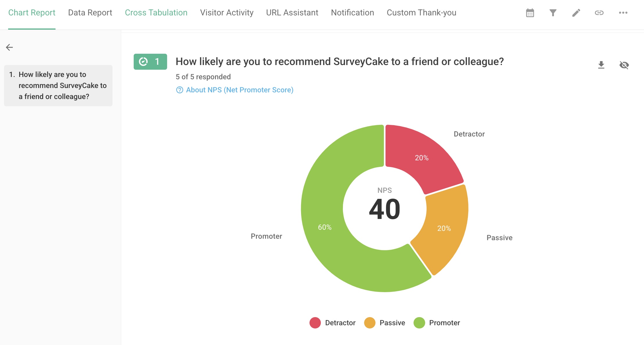Image resolution: width=644 pixels, height=345 pixels.
Task: Click the edit survey pencil icon
Action: click(576, 12)
